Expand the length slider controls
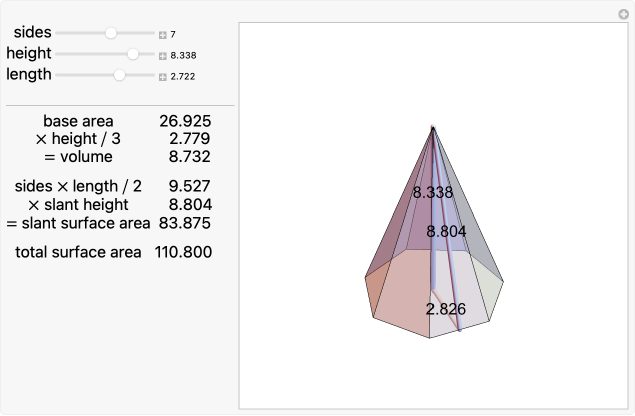The height and width of the screenshot is (416, 635). click(x=162, y=76)
